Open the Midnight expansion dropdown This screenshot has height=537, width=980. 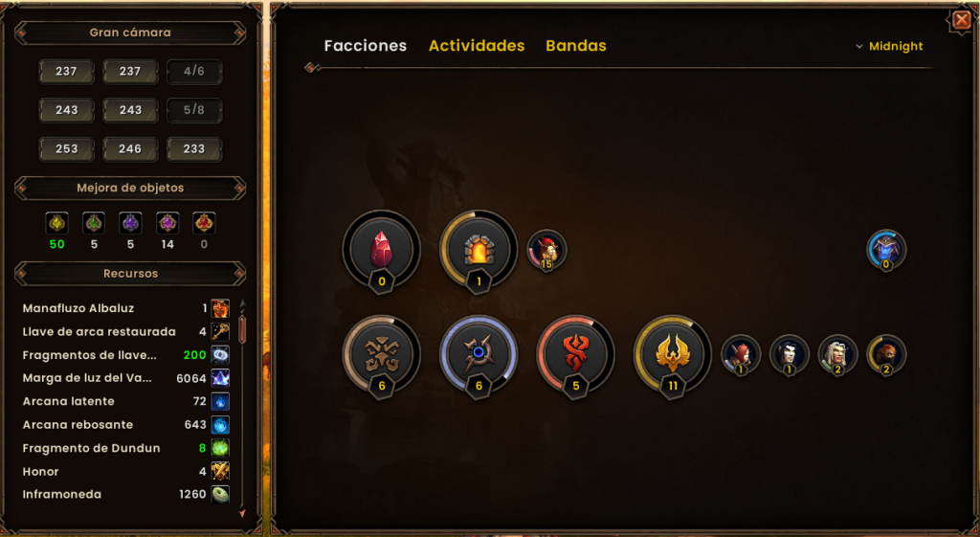(x=889, y=46)
